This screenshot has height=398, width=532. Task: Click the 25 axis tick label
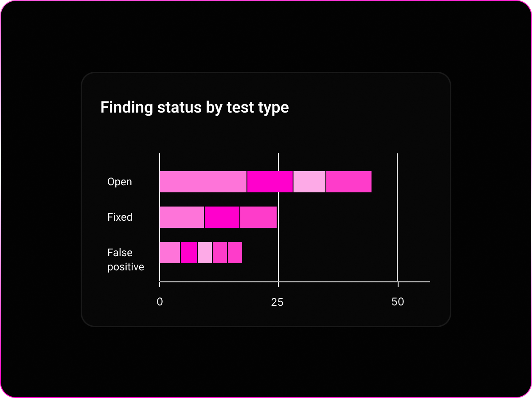point(278,302)
